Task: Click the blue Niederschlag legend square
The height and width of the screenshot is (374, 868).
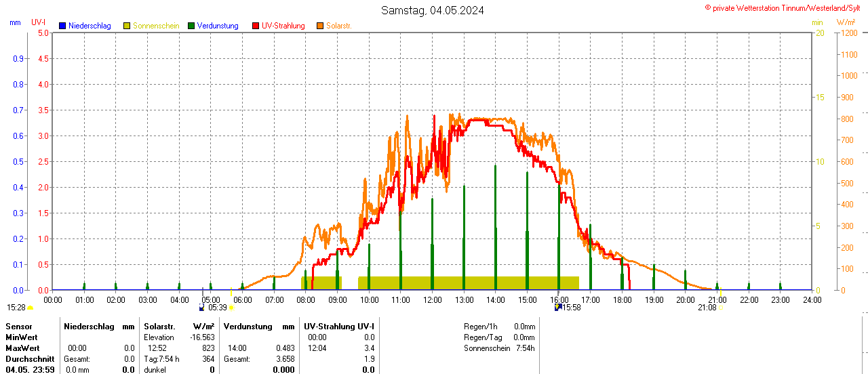Action: (x=63, y=26)
